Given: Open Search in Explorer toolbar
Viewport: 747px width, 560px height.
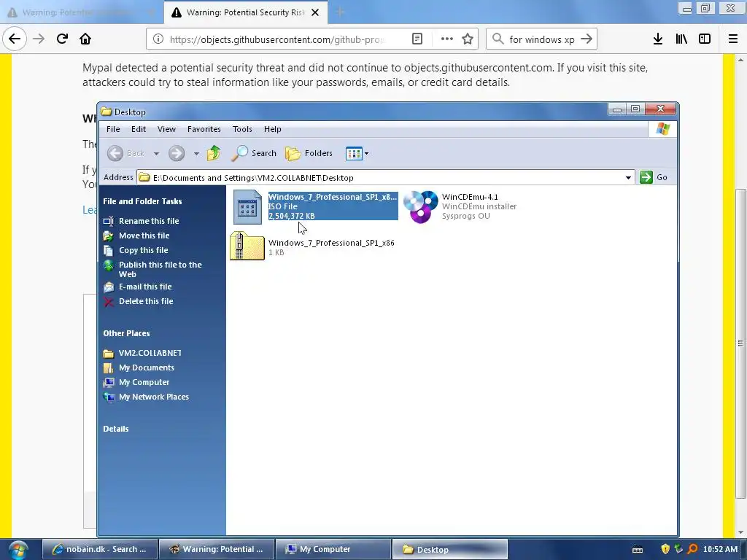Looking at the screenshot, I should [x=254, y=153].
